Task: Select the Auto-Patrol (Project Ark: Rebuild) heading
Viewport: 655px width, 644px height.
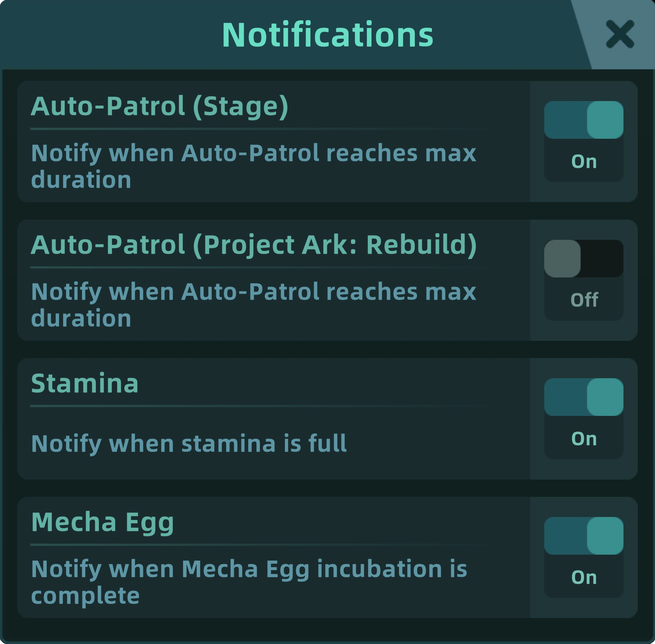Action: pyautogui.click(x=254, y=245)
